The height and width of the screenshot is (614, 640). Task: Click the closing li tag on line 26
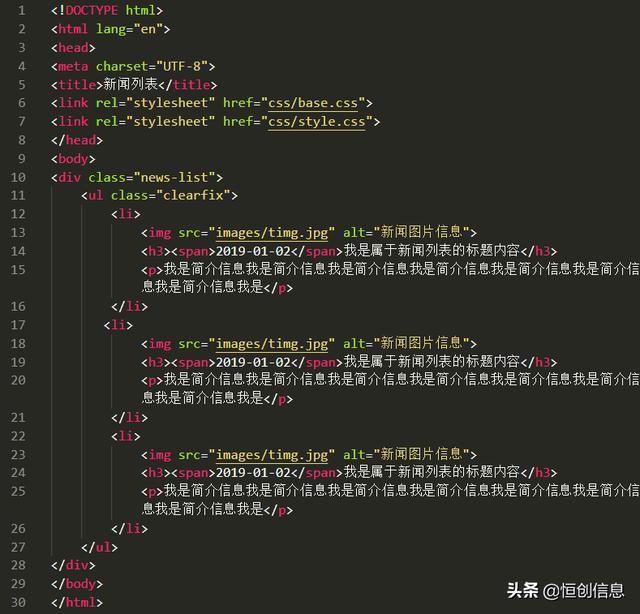pyautogui.click(x=129, y=528)
